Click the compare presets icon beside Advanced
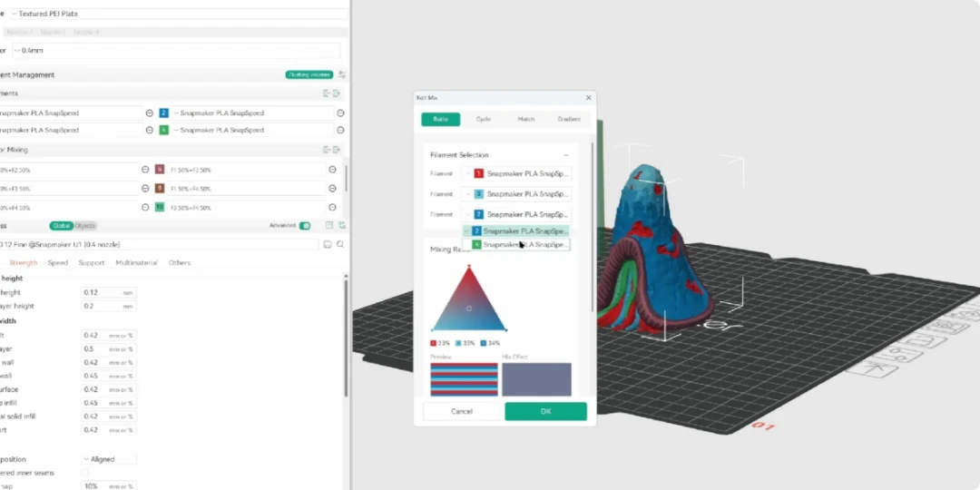Image resolution: width=980 pixels, height=490 pixels. pos(342,225)
